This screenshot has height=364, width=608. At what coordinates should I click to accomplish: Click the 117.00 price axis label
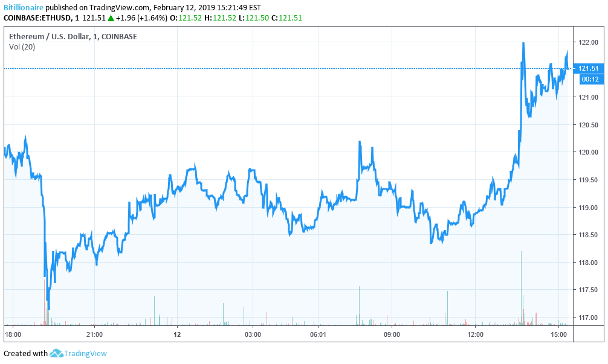[x=588, y=318]
